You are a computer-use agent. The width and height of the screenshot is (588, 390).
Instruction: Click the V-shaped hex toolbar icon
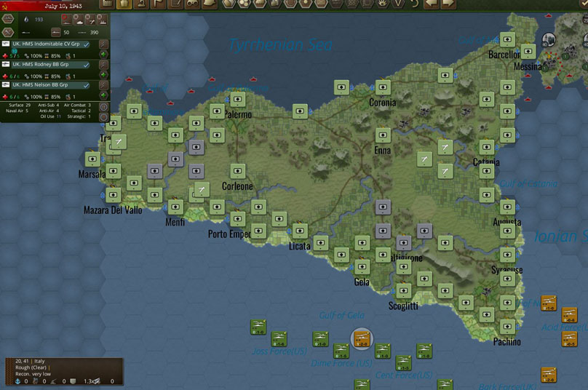point(398,4)
